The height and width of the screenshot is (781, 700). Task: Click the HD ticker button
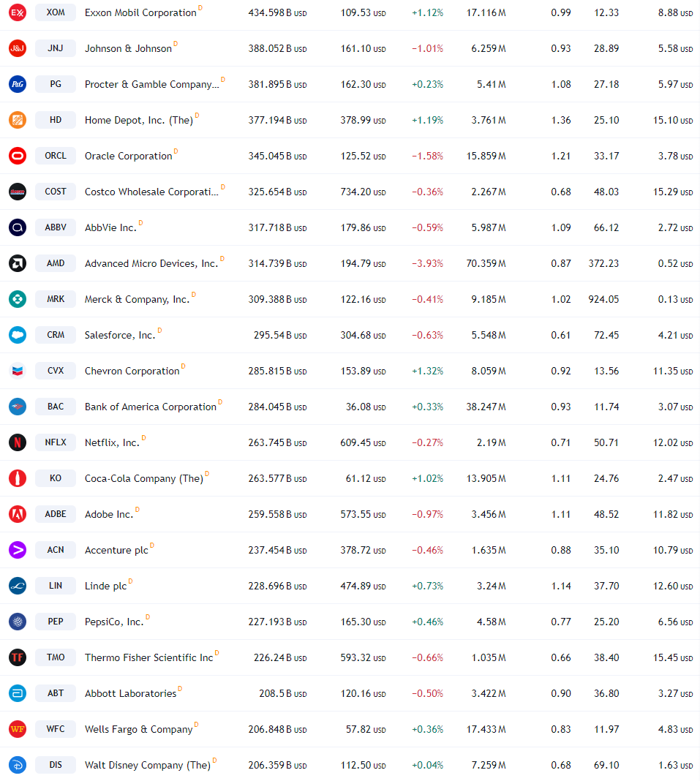coord(56,120)
